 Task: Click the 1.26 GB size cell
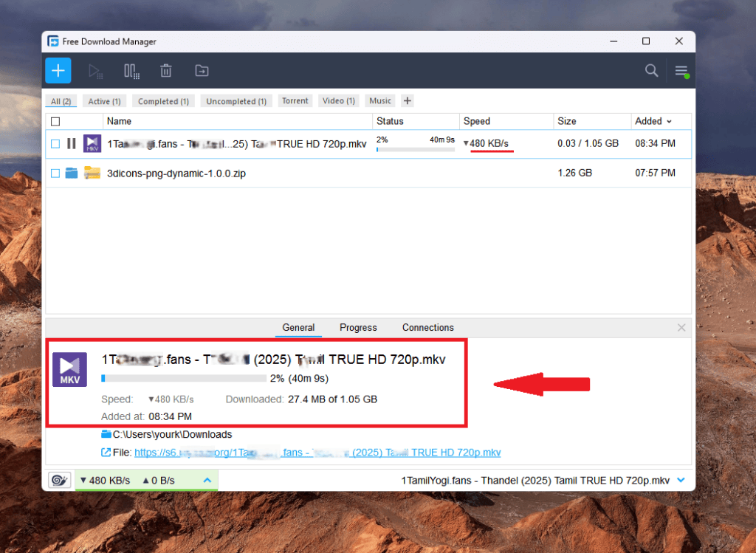coord(574,173)
